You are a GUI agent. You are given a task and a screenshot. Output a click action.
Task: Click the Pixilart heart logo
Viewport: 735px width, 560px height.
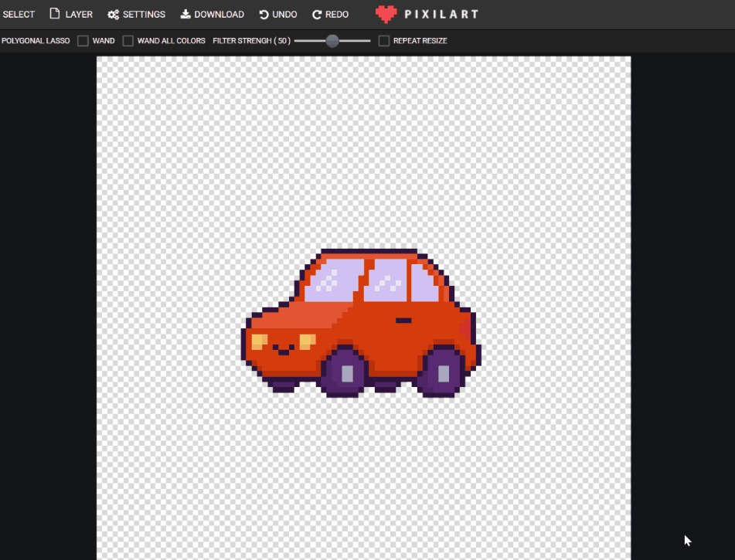point(386,14)
